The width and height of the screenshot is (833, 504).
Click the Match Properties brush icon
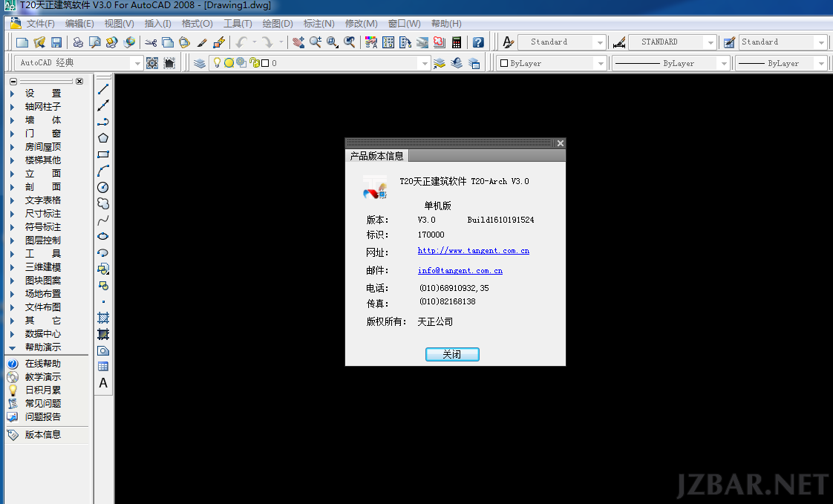pyautogui.click(x=202, y=42)
